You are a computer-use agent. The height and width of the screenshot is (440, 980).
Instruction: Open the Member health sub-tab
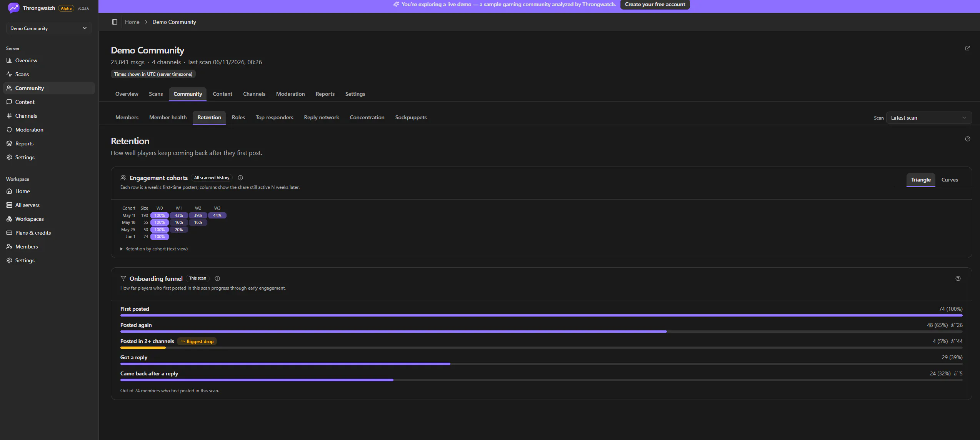168,117
